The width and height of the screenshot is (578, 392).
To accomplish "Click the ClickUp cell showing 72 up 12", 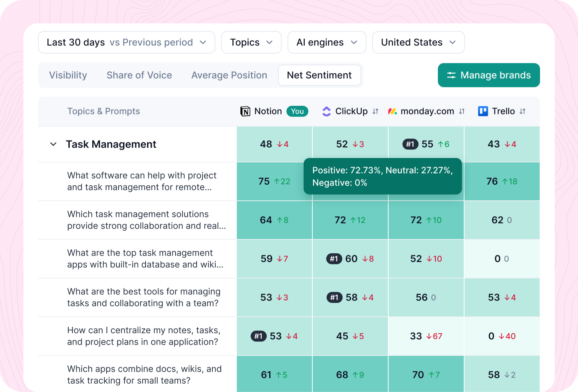I will 350,220.
